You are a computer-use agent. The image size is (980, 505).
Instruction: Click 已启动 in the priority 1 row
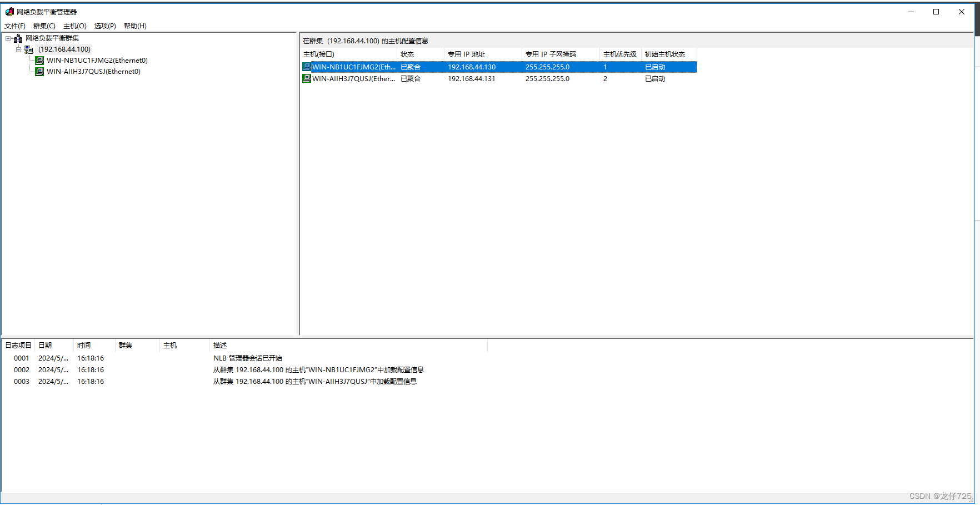click(x=655, y=67)
